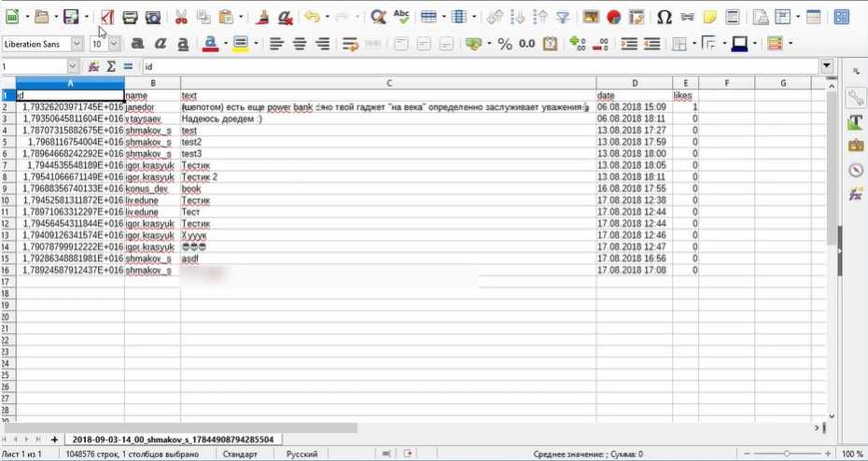This screenshot has width=868, height=461.
Task: Format cells as percent
Action: [x=505, y=44]
